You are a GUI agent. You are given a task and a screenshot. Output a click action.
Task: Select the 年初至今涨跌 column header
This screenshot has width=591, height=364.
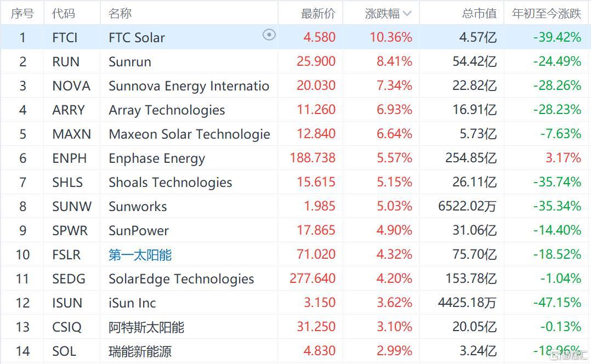coord(547,14)
